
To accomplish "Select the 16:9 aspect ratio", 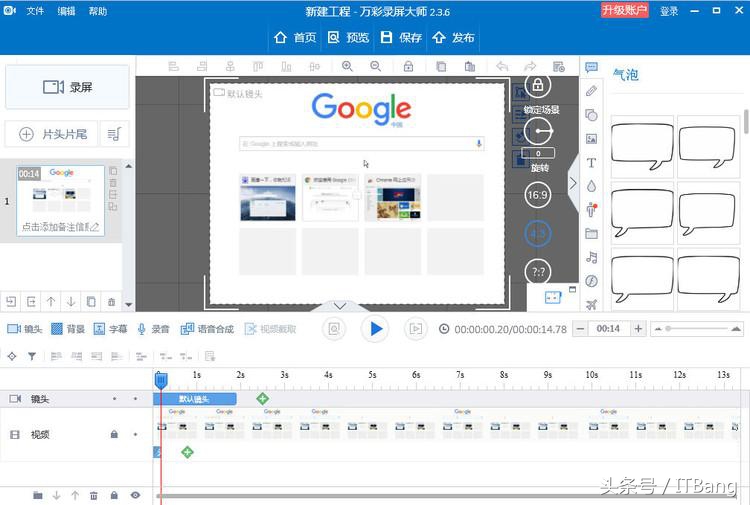I will tap(538, 195).
